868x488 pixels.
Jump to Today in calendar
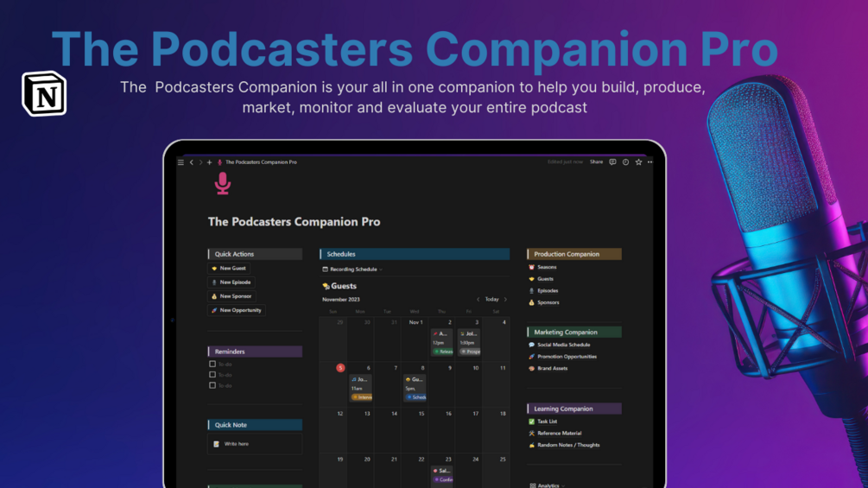click(x=491, y=300)
